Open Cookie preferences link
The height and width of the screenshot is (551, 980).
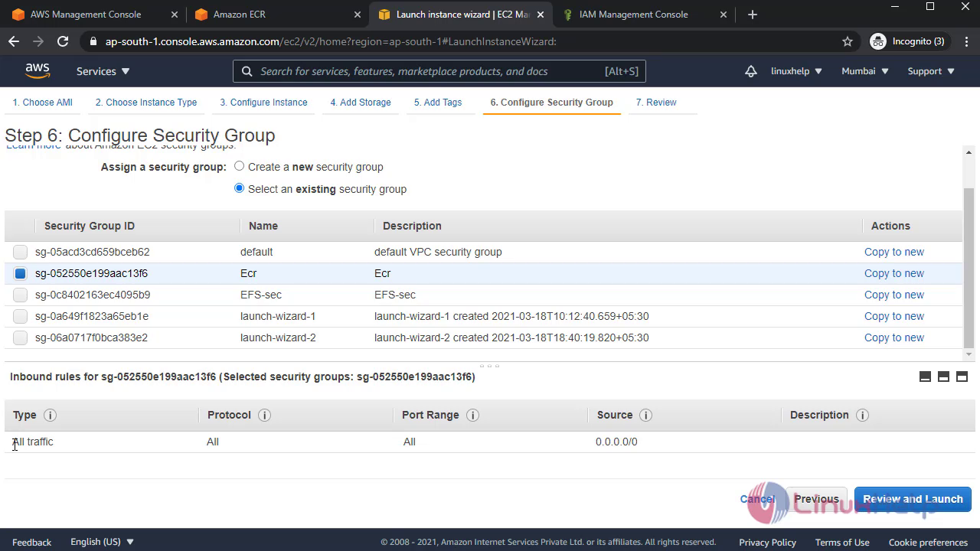pos(928,542)
